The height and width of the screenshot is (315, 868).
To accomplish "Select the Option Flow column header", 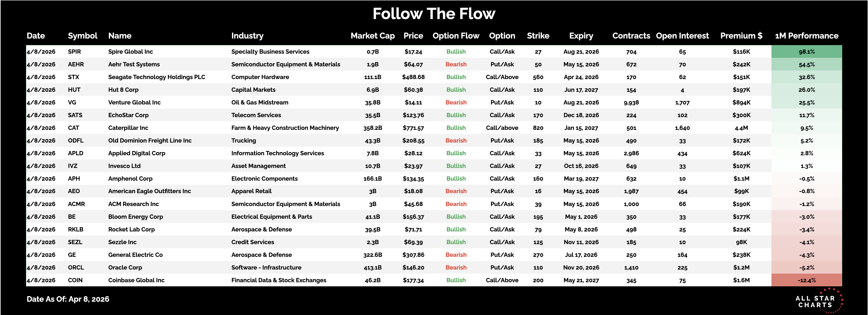I will click(455, 36).
